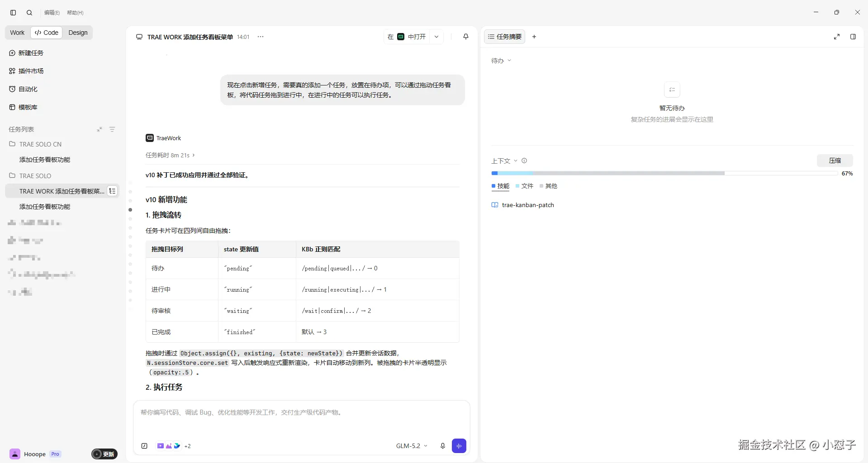The height and width of the screenshot is (463, 868).
Task: Expand the right panel to fullscreen
Action: 837,37
